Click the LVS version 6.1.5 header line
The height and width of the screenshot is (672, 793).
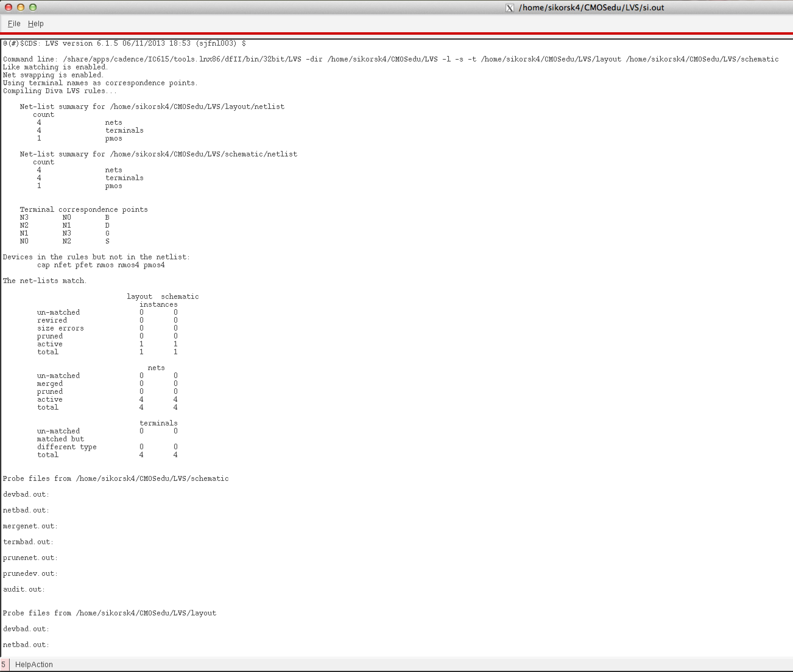point(124,44)
